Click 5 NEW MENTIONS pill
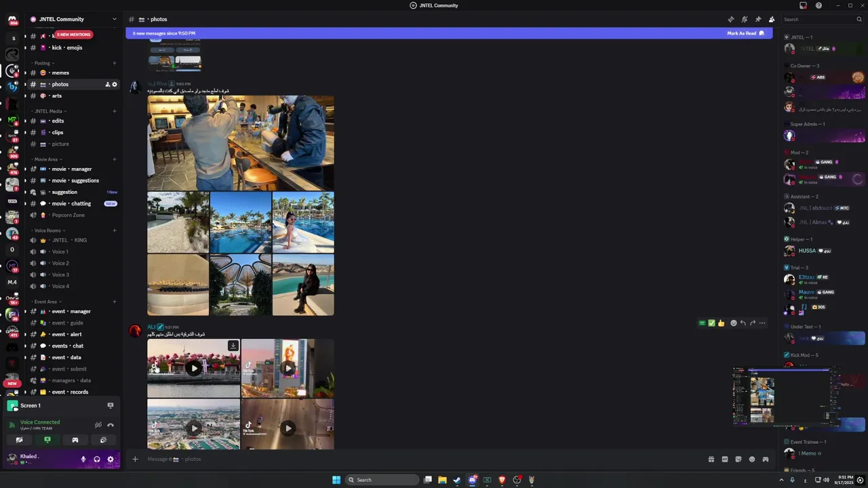 [x=73, y=35]
